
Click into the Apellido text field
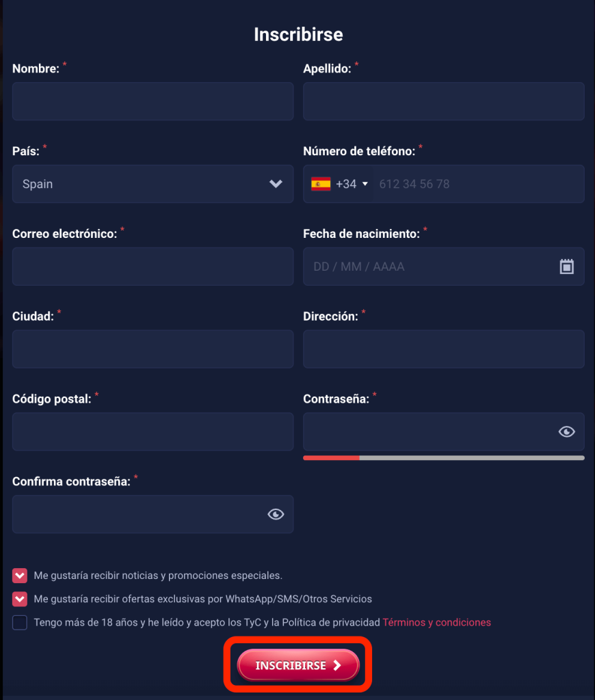coord(443,101)
